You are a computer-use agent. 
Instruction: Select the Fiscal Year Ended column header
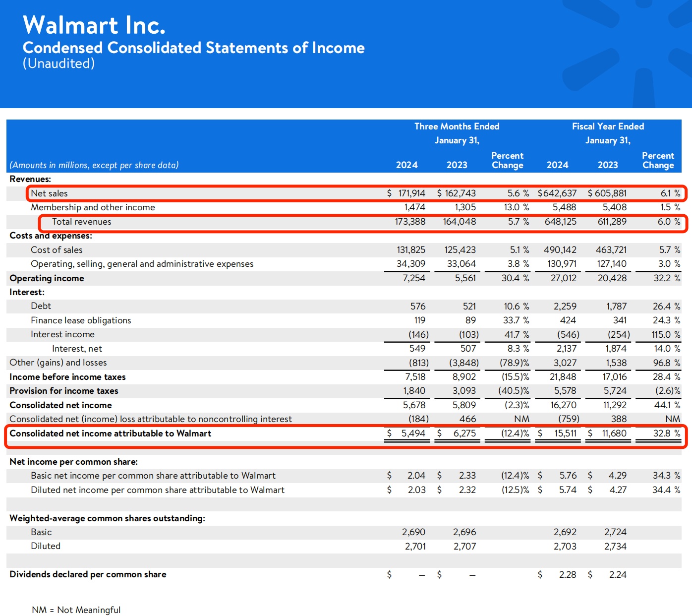coord(608,126)
